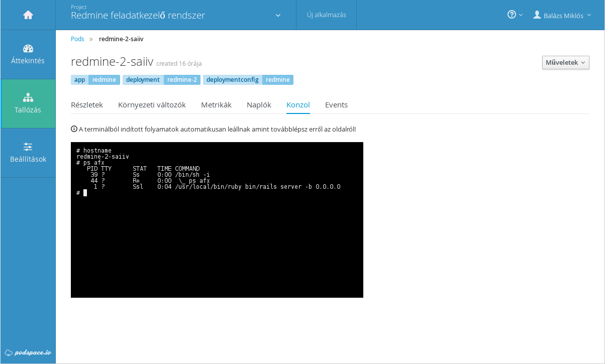Focus the terminal console area
Image resolution: width=605 pixels, height=364 pixels.
(217, 220)
